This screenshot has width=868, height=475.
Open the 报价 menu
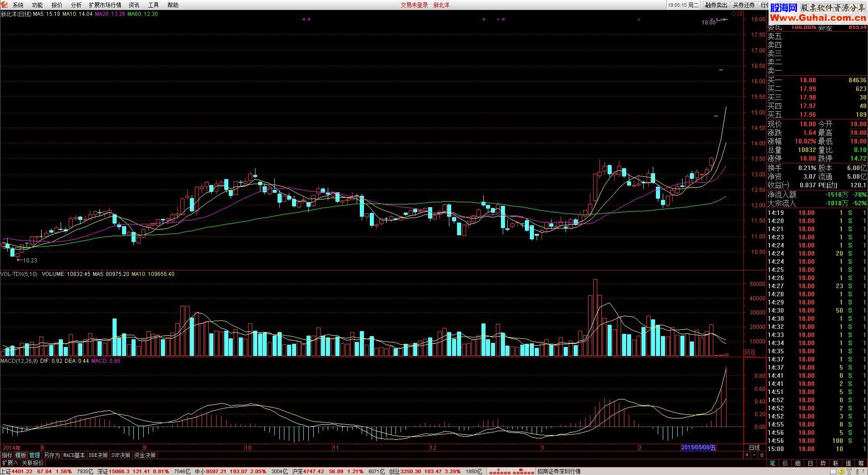57,5
